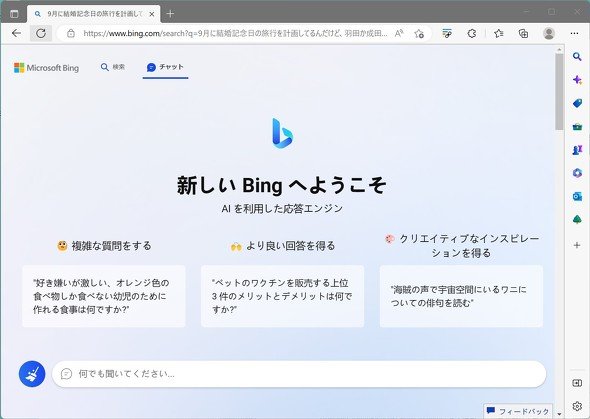590x419 pixels.
Task: Choose the orange food toddler meal example
Action: [104, 296]
